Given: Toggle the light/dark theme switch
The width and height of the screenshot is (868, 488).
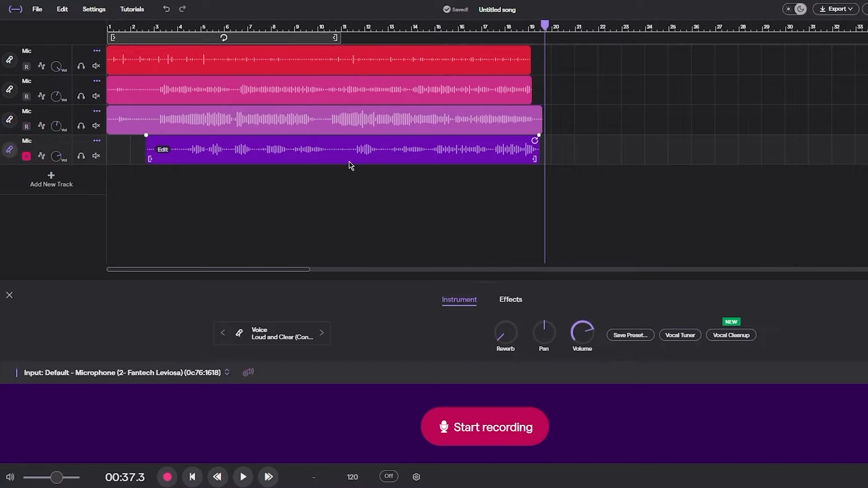Looking at the screenshot, I should coord(794,9).
